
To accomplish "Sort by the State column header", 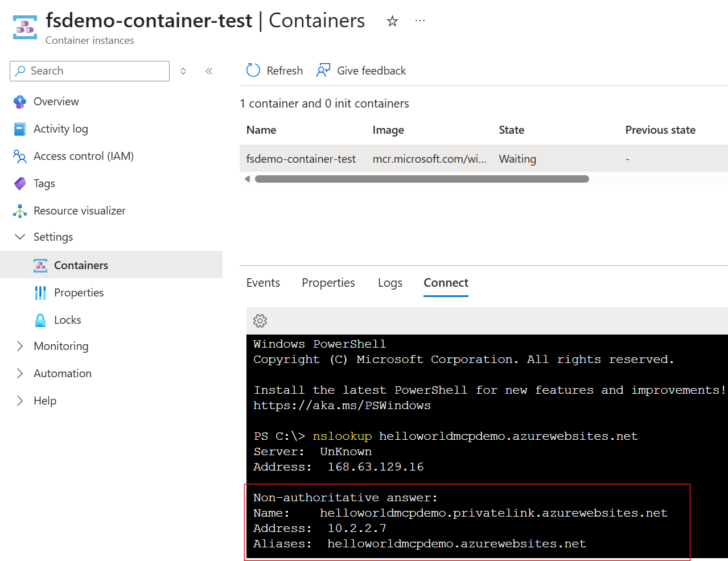I will (512, 130).
